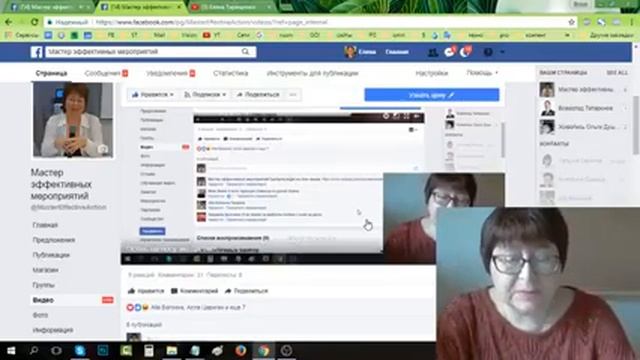Click Нравится under the video post
The image size is (640, 360).
(x=146, y=291)
